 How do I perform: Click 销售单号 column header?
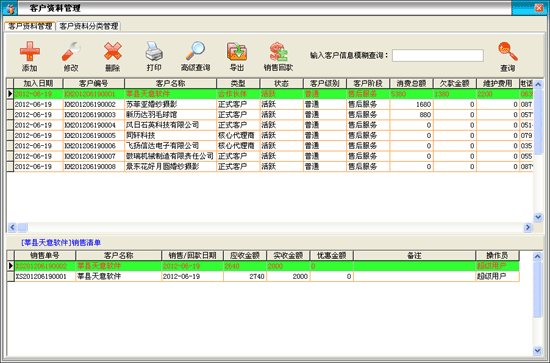click(x=45, y=256)
